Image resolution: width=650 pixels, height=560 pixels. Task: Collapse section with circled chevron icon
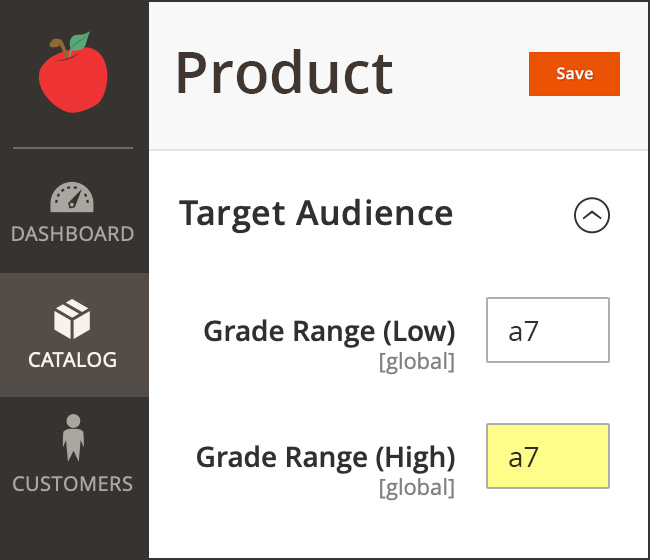point(591,215)
